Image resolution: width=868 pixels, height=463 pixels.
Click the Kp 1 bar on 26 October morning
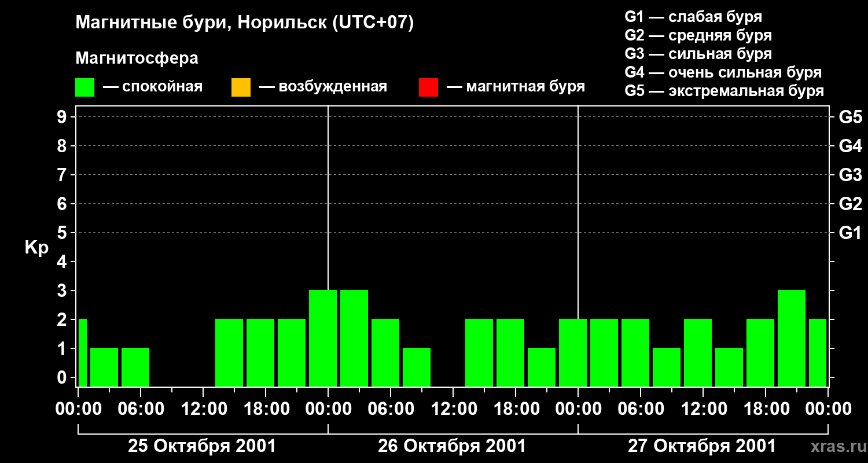coord(417,367)
